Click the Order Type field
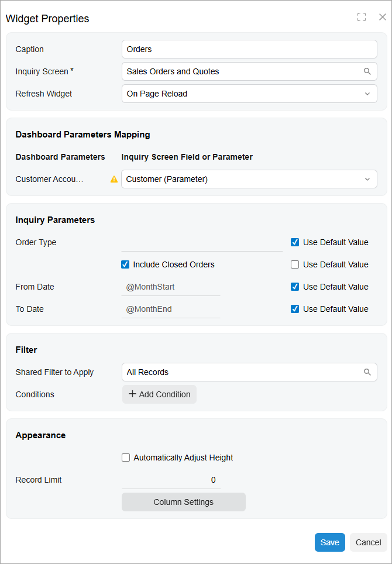 [x=202, y=242]
